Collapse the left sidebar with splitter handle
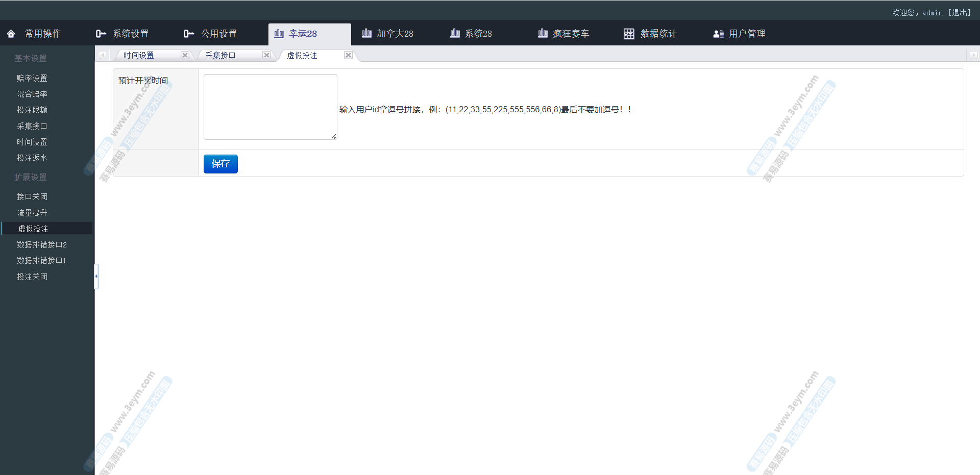Screen dimensions: 980x475 click(96, 276)
